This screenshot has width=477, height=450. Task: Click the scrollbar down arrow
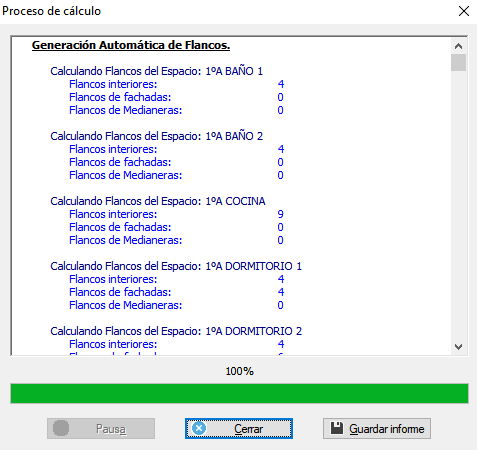click(x=458, y=347)
